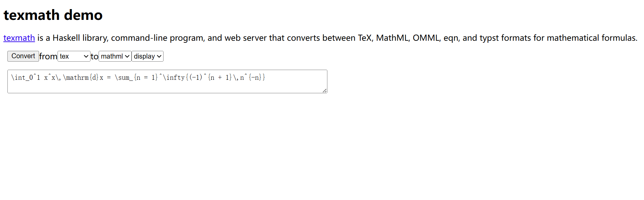Viewport: 644px width, 200px height.
Task: Click the "texmath demo" page heading
Action: [x=52, y=15]
